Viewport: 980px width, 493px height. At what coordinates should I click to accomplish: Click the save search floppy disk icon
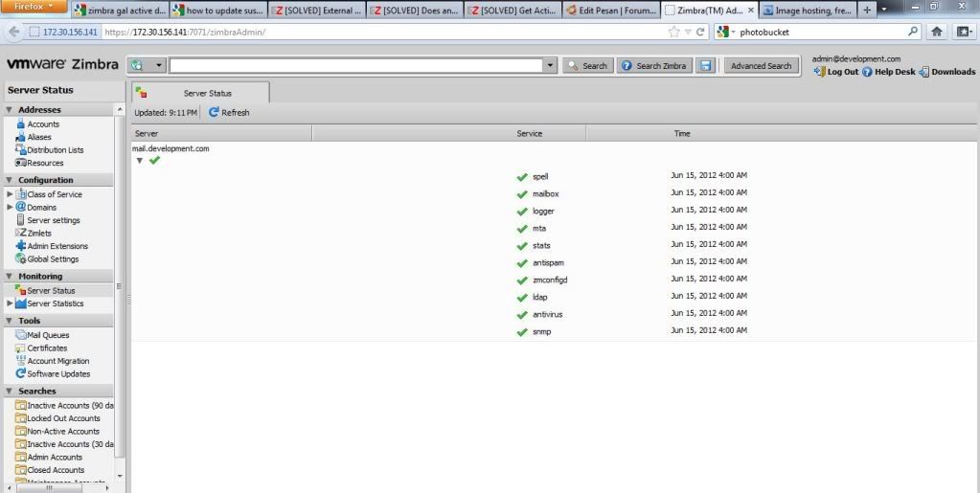(x=706, y=66)
